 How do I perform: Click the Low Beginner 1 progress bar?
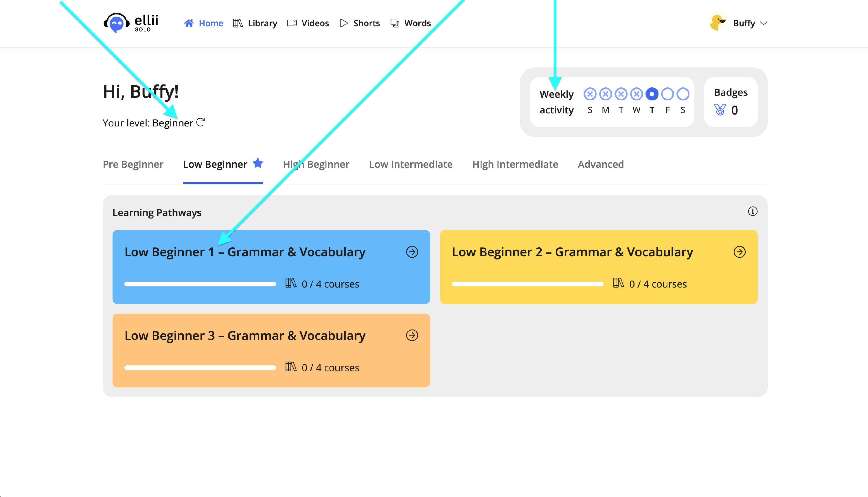coord(200,284)
